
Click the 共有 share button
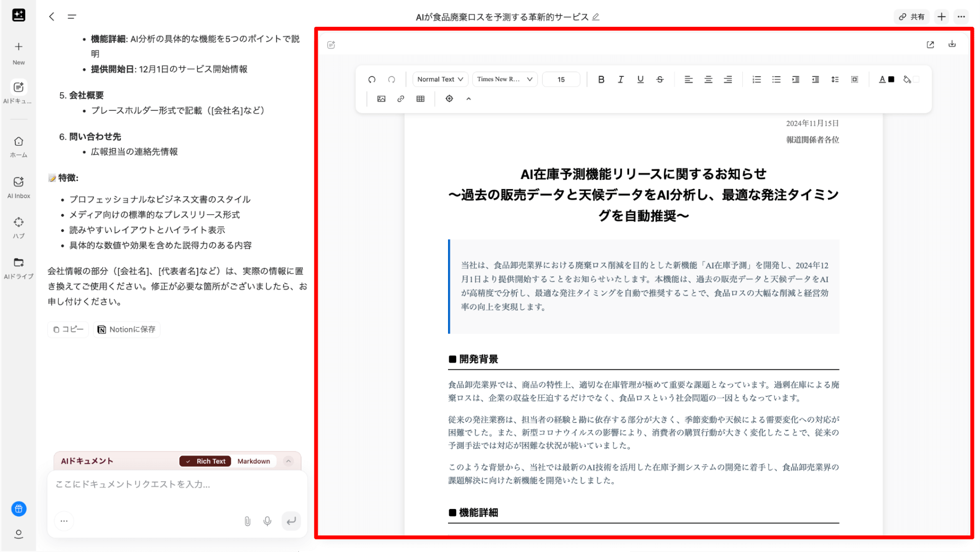point(911,17)
